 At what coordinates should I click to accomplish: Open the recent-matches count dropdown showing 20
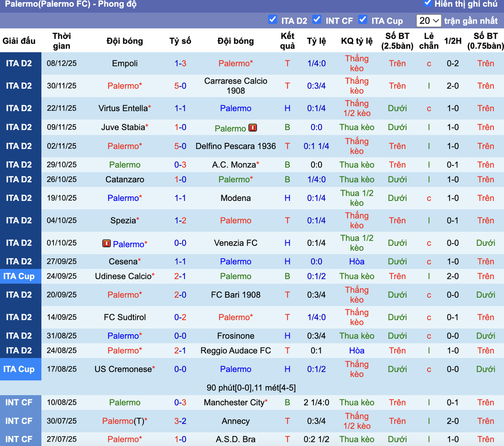[429, 20]
